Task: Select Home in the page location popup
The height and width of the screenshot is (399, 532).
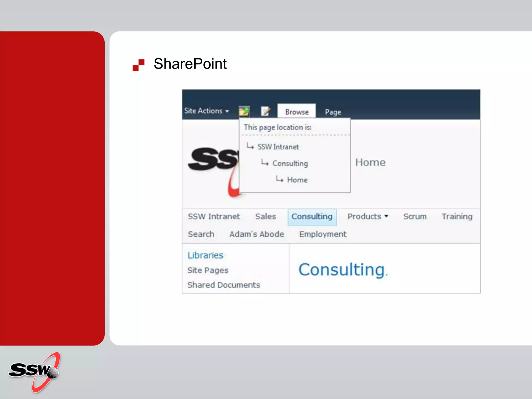Action: (297, 180)
